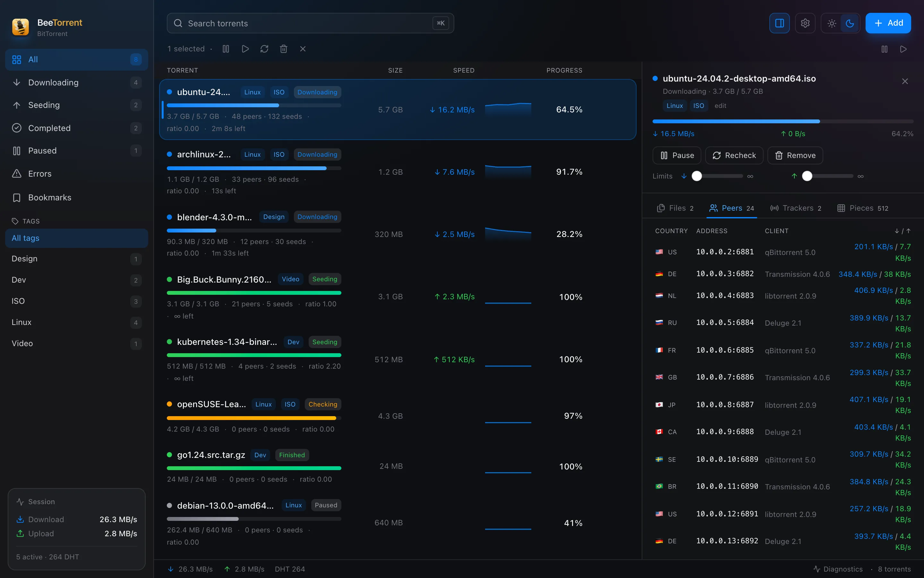Open the Pieces tab
Screen dimensions: 924x578
pos(862,208)
